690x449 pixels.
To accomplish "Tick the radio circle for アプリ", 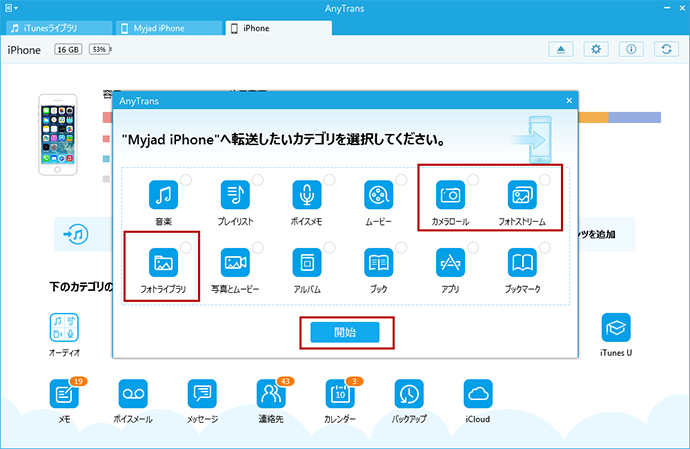I will [473, 248].
